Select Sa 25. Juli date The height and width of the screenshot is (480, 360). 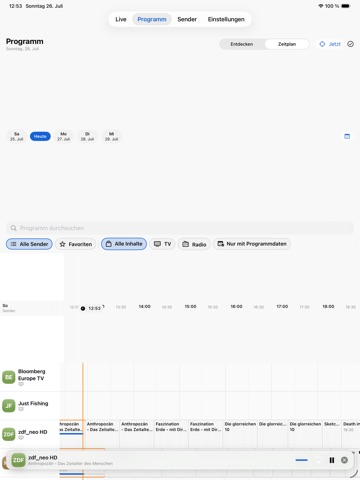tap(17, 136)
